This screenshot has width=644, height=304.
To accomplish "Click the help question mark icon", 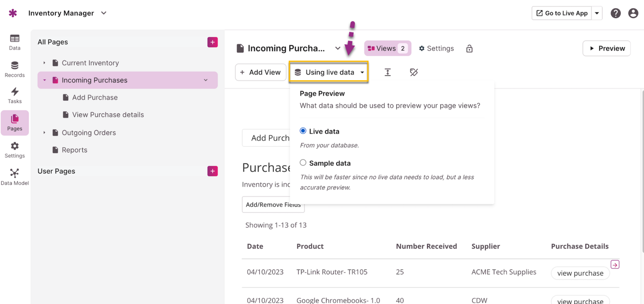I will click(x=616, y=13).
